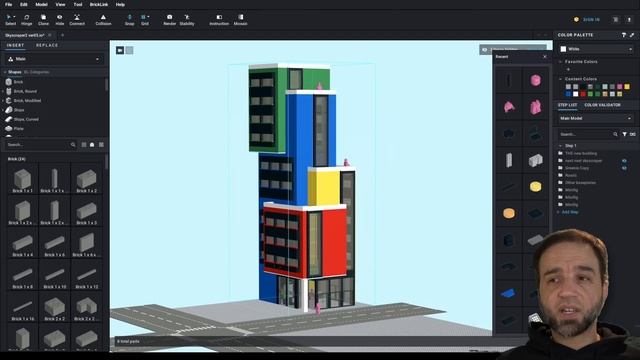Open the Mosaic tool
The height and width of the screenshot is (360, 640).
(x=240, y=20)
